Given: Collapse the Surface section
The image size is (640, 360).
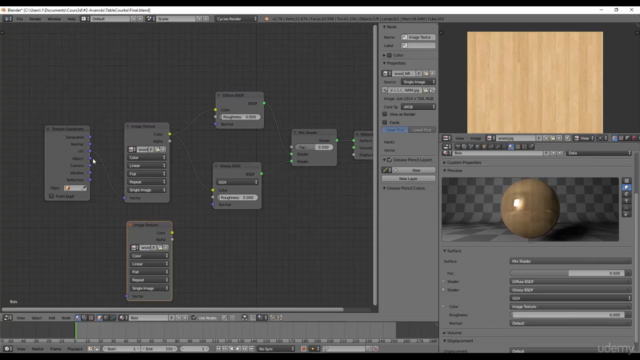Looking at the screenshot, I should coord(444,251).
